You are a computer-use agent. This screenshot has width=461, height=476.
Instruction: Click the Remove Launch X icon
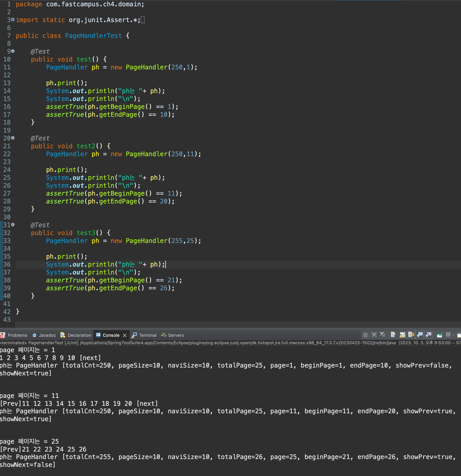(374, 335)
